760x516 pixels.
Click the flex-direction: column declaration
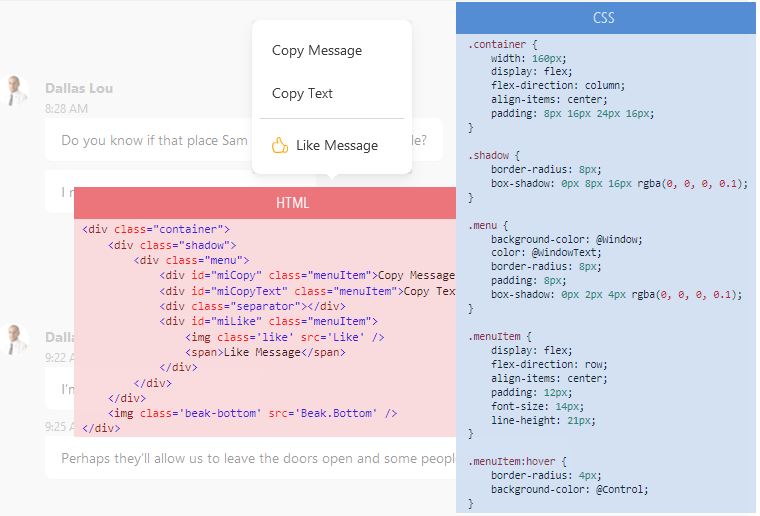click(558, 86)
